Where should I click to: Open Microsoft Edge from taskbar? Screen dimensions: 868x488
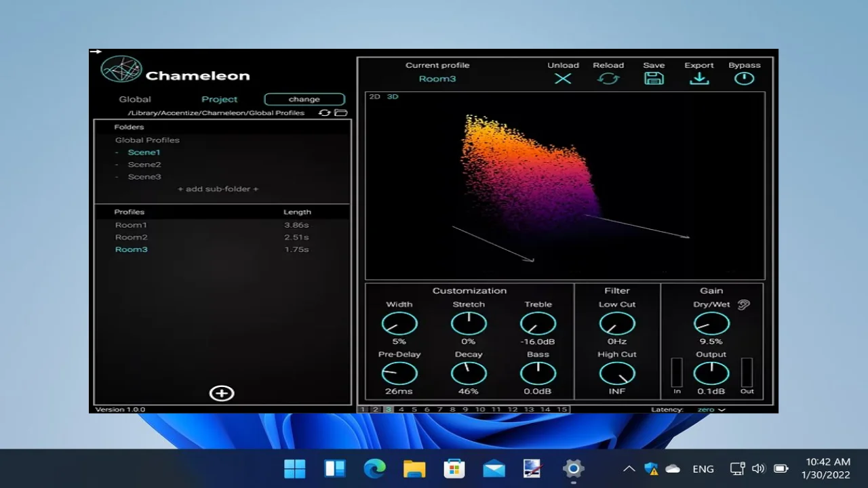374,468
